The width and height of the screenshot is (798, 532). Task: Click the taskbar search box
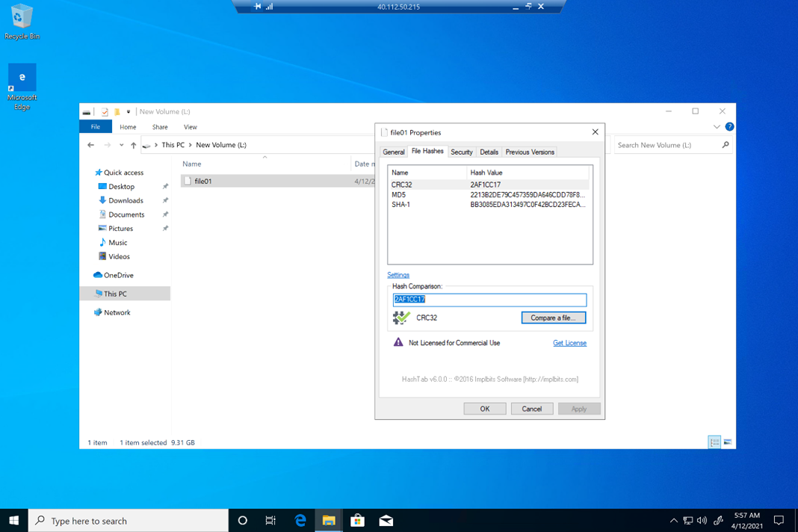(129, 520)
